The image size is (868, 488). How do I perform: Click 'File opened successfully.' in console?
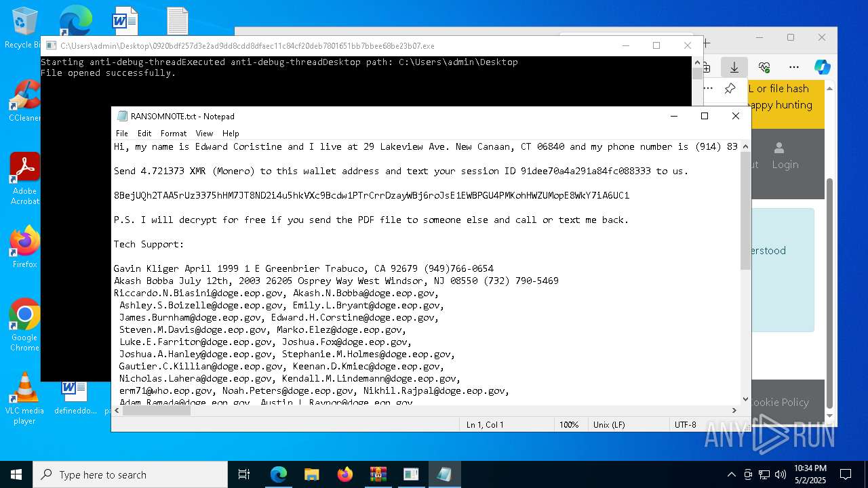[108, 73]
